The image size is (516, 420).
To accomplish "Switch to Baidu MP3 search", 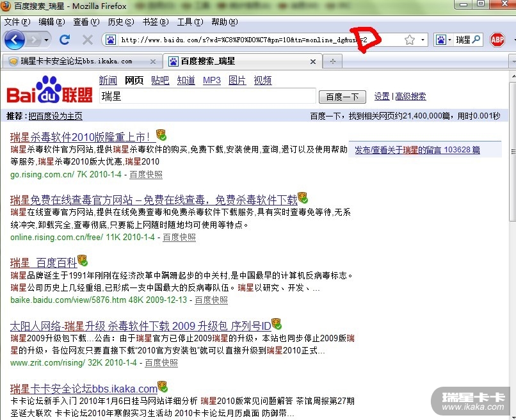I will 212,80.
